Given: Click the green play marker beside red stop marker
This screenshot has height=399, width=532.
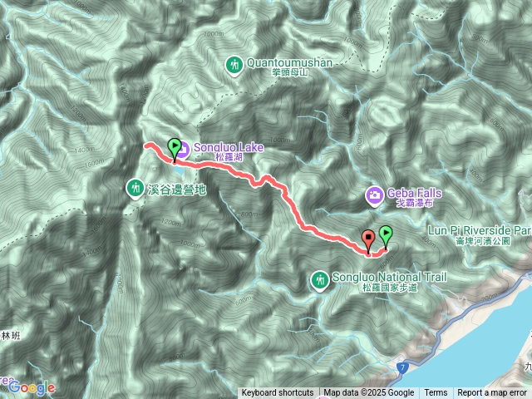Looking at the screenshot, I should click(x=386, y=236).
